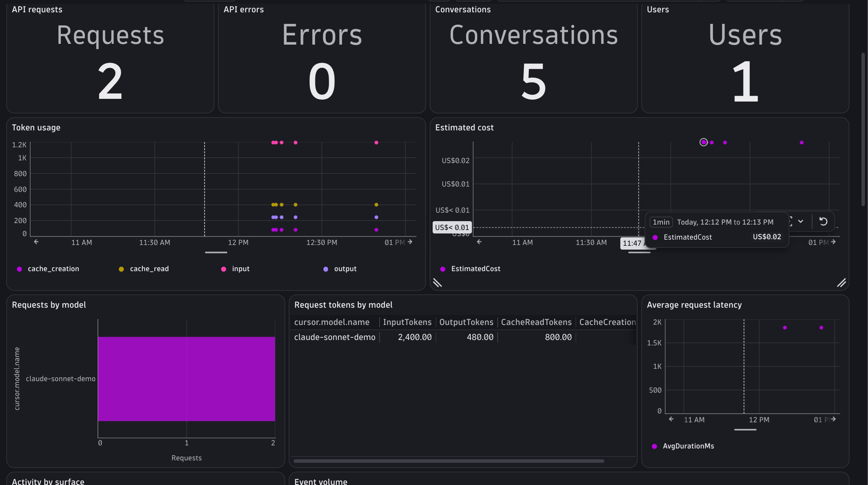Click the API requests tile value 2
This screenshot has width=868, height=485.
110,82
